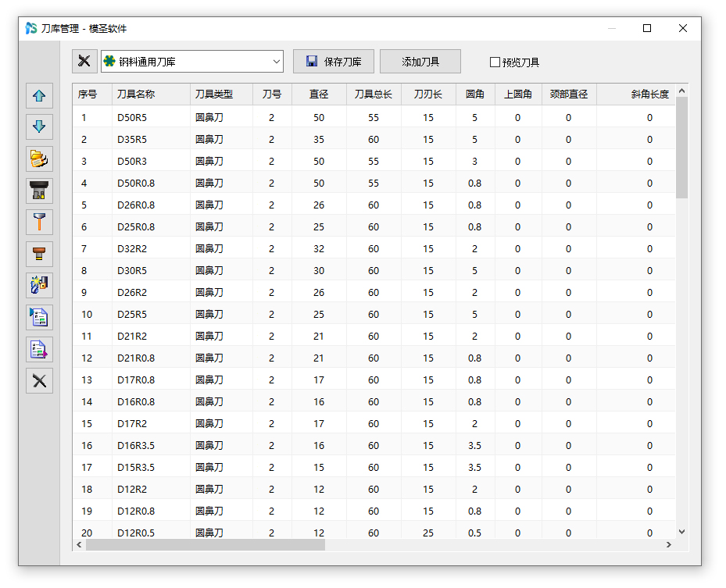Click the X button left of library dropdown
This screenshot has width=726, height=588.
(84, 62)
